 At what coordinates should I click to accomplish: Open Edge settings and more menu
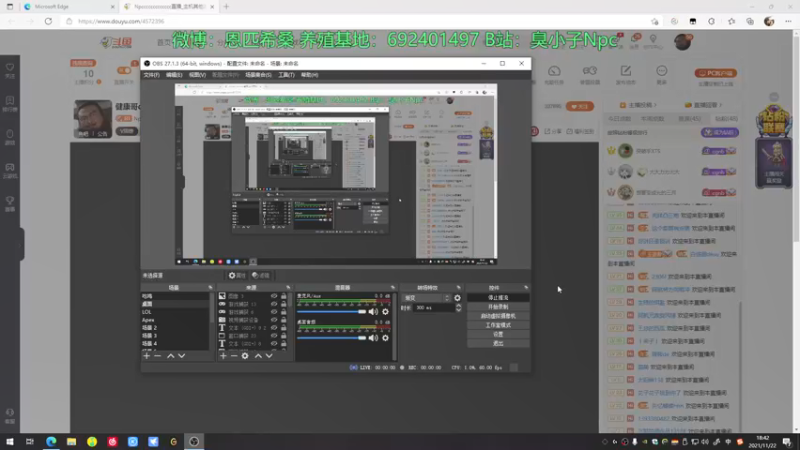tap(788, 21)
